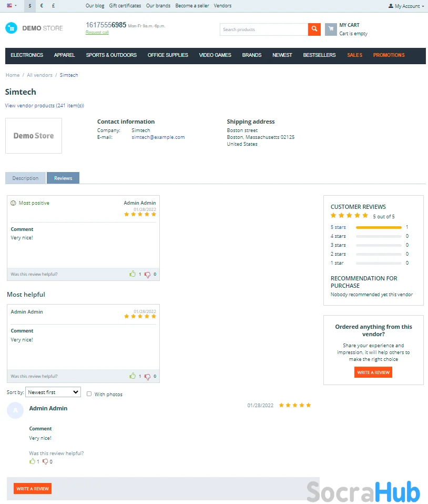Go to Brands menu item
The width and height of the screenshot is (428, 504).
251,55
